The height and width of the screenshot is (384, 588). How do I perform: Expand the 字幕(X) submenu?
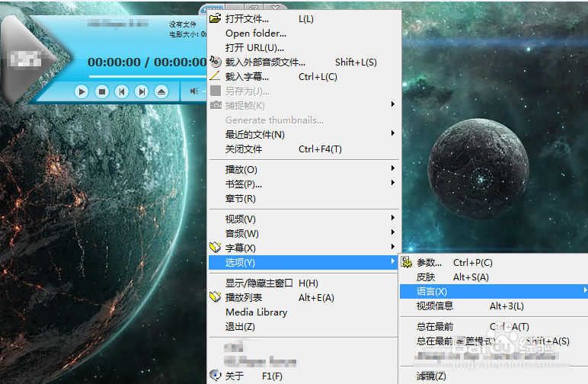(304, 248)
